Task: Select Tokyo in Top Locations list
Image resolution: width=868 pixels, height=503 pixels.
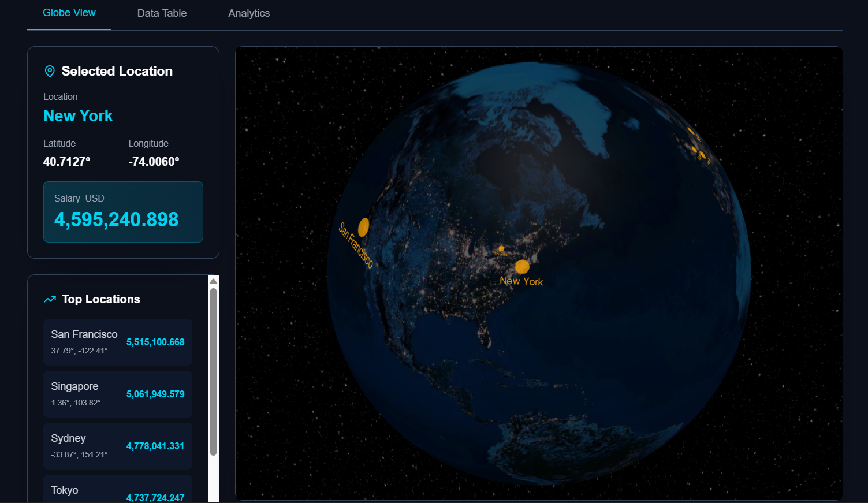Action: pos(118,489)
